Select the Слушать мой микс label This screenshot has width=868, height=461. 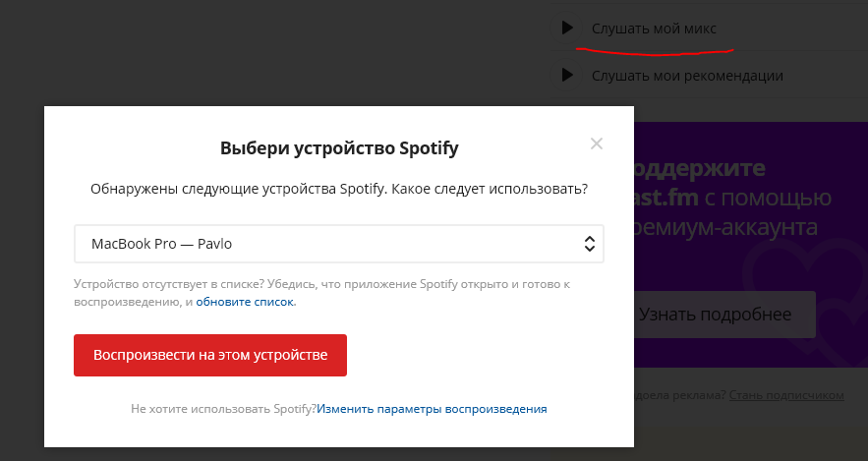pyautogui.click(x=654, y=28)
